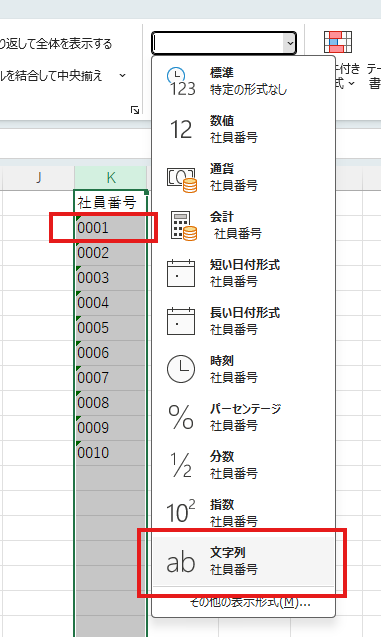Open その他の表示形式 dialog

click(250, 602)
